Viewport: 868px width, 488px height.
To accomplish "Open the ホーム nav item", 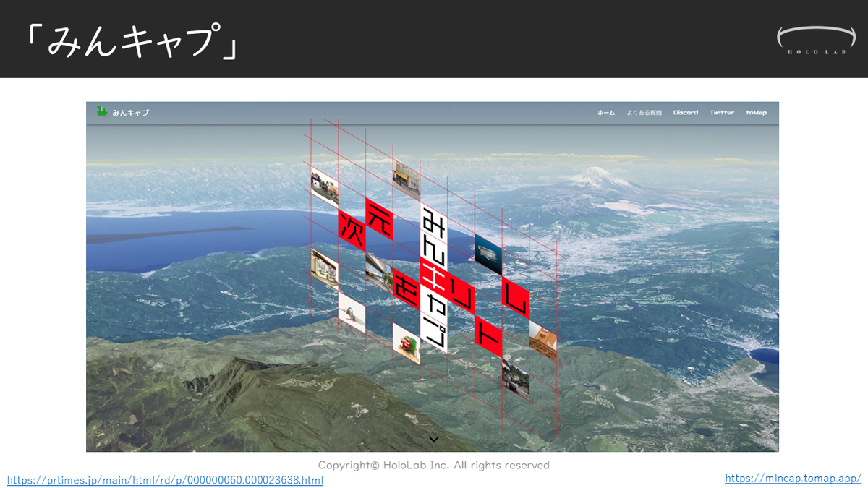I will click(x=606, y=113).
